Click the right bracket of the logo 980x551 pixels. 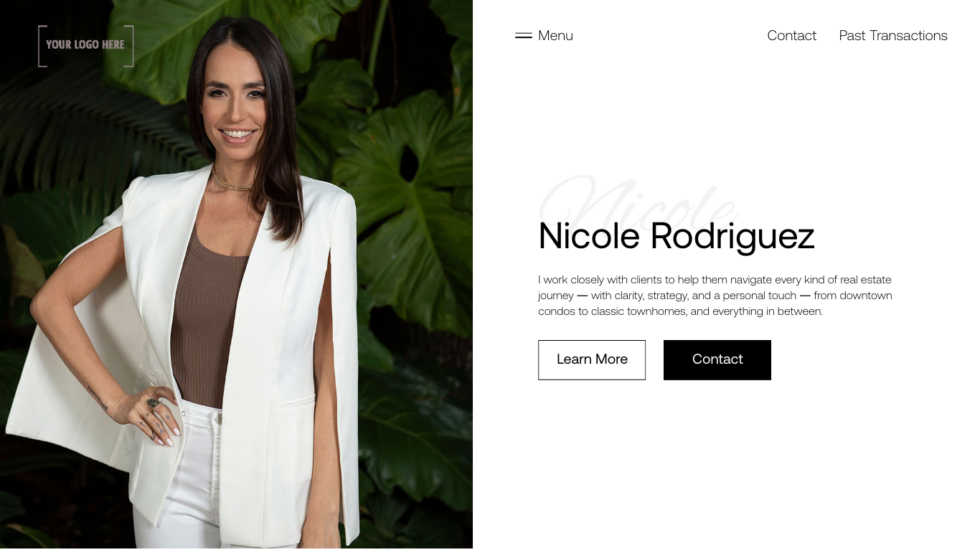129,46
